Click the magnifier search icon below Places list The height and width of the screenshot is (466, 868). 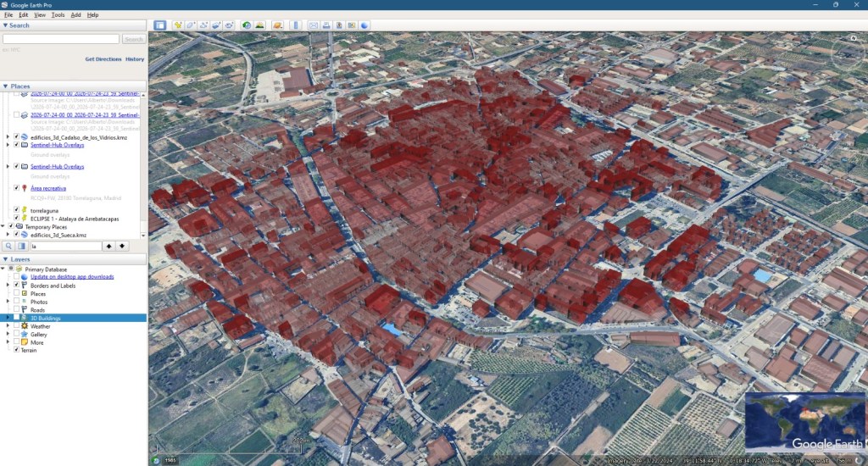point(8,246)
